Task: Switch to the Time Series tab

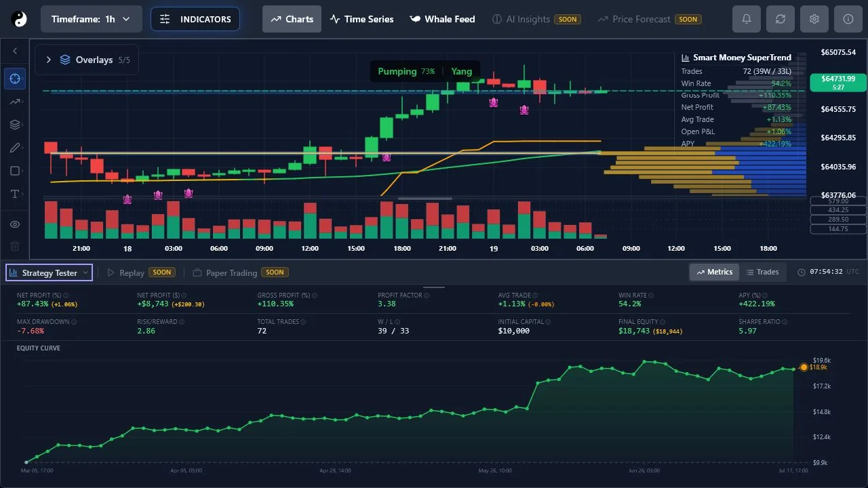Action: (x=362, y=19)
